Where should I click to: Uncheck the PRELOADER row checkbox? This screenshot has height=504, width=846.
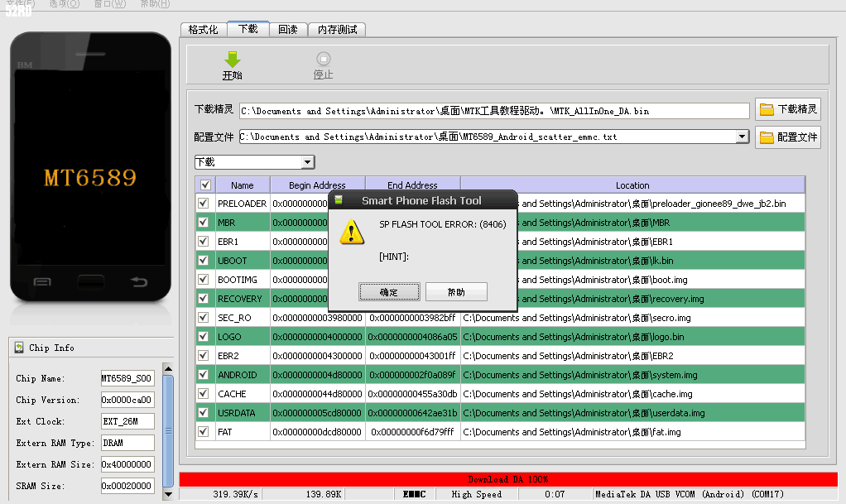tap(204, 204)
